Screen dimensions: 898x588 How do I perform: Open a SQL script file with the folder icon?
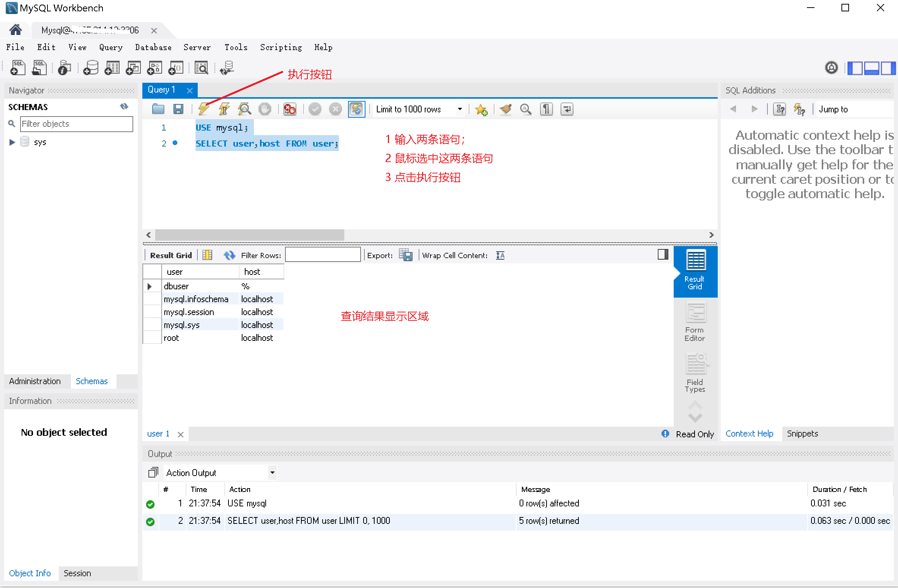[158, 109]
